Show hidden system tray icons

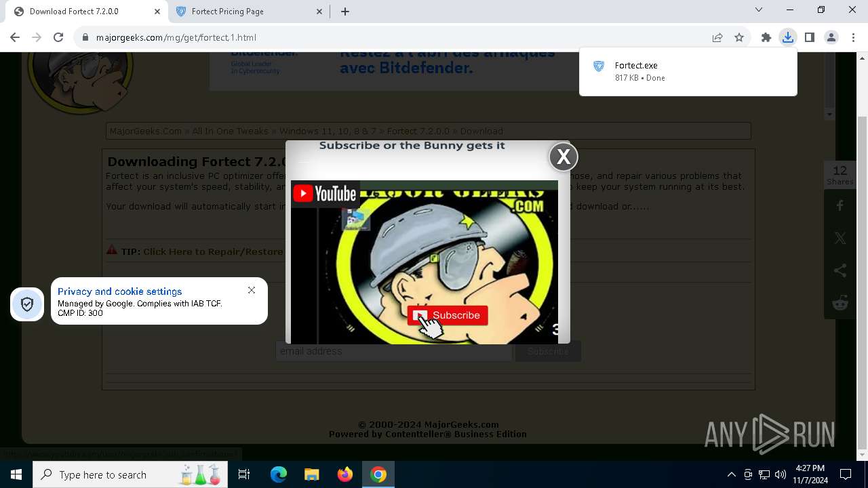(731, 474)
